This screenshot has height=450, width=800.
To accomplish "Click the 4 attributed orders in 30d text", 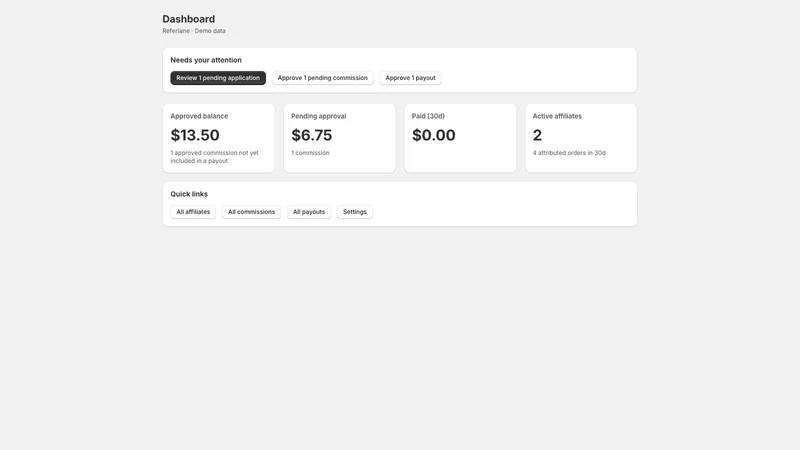I will point(569,153).
